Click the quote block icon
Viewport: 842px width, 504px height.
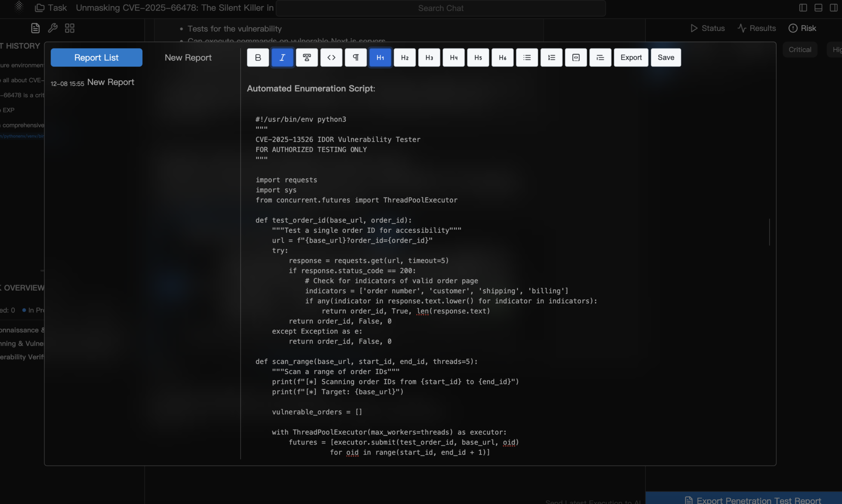coord(575,57)
